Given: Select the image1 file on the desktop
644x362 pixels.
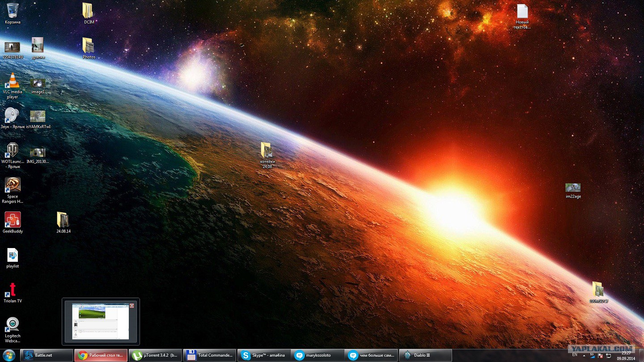Looking at the screenshot, I should click(38, 85).
